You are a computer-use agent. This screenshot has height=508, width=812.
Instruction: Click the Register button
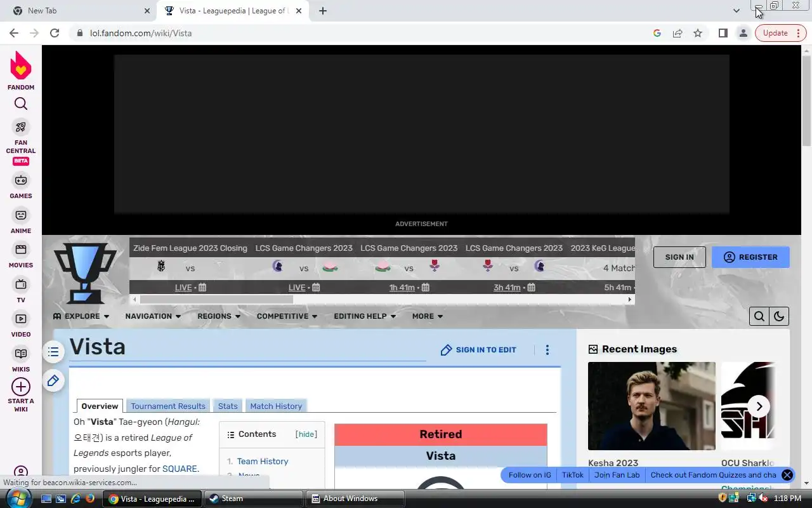click(750, 257)
